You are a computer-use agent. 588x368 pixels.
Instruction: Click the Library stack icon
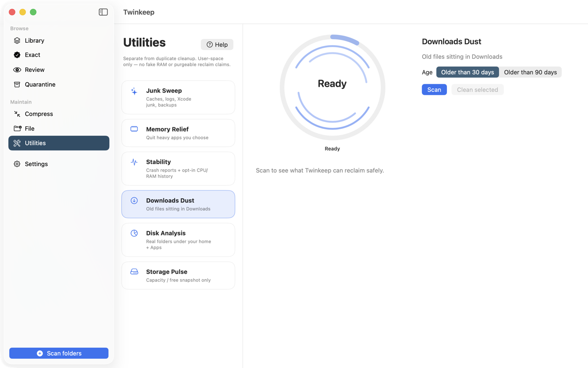tap(17, 40)
